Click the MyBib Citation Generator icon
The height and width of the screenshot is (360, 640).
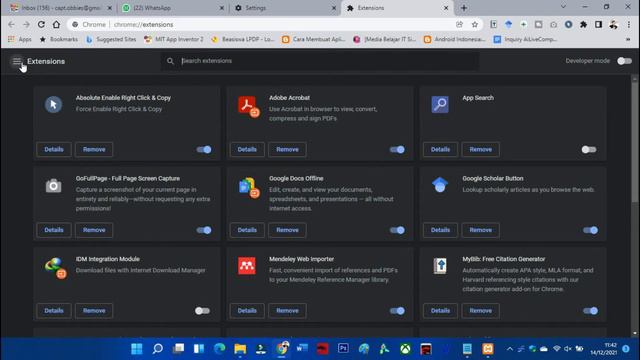(440, 266)
